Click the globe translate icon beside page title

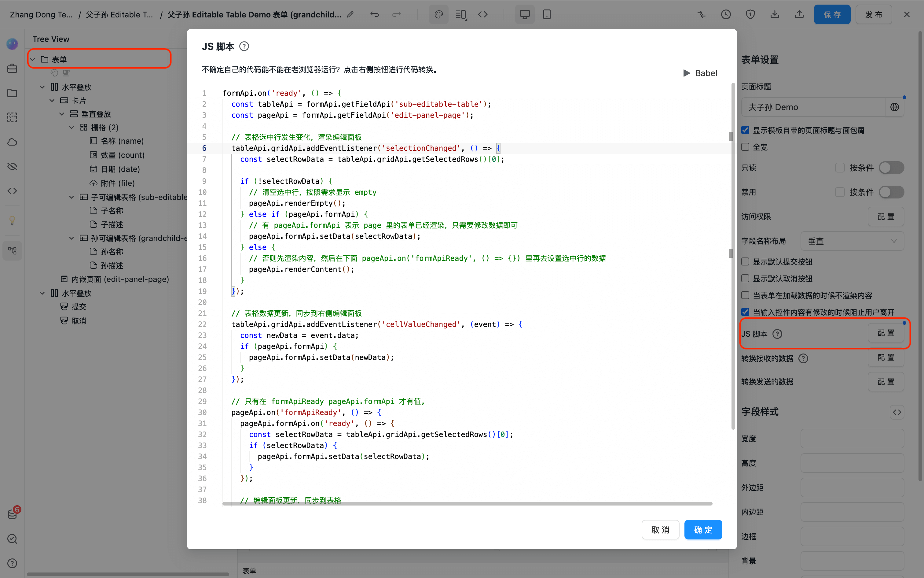point(894,107)
